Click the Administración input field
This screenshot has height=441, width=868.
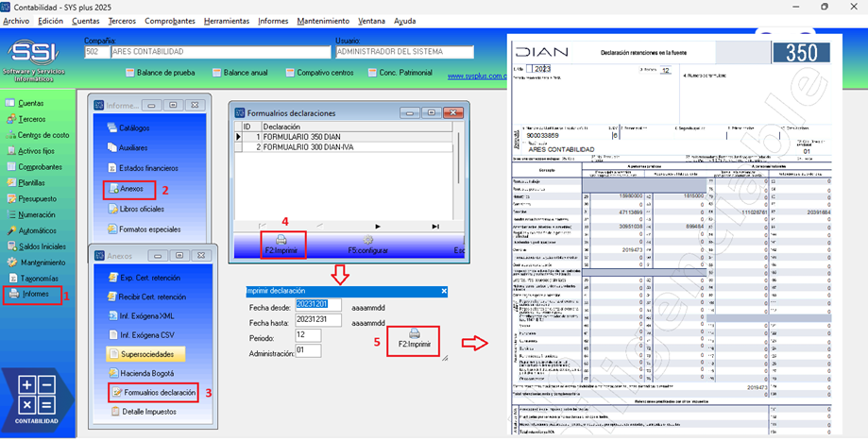(308, 350)
